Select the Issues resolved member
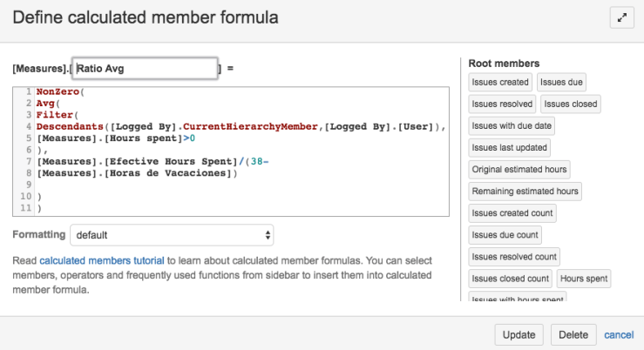Screen dimensions: 644x350 click(502, 104)
